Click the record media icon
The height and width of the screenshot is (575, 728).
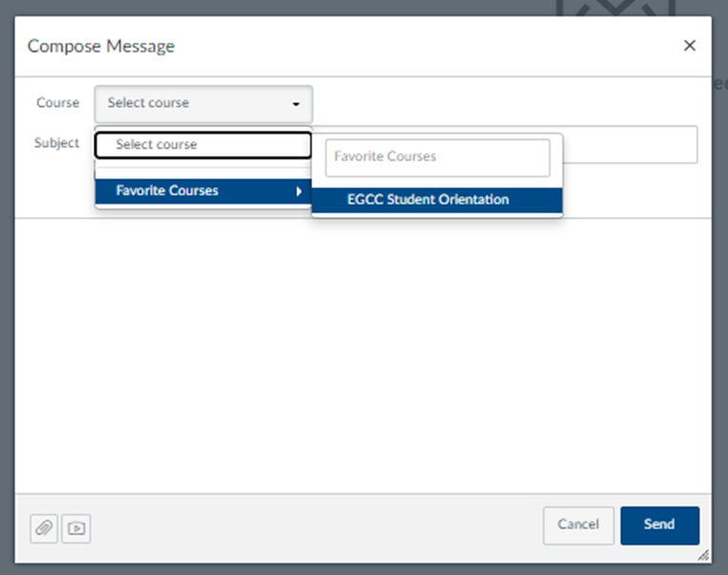pyautogui.click(x=76, y=527)
